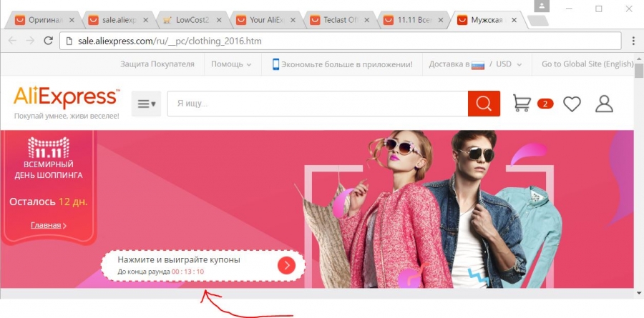Open the user account profile icon
Image resolution: width=644 pixels, height=318 pixels.
coord(604,104)
